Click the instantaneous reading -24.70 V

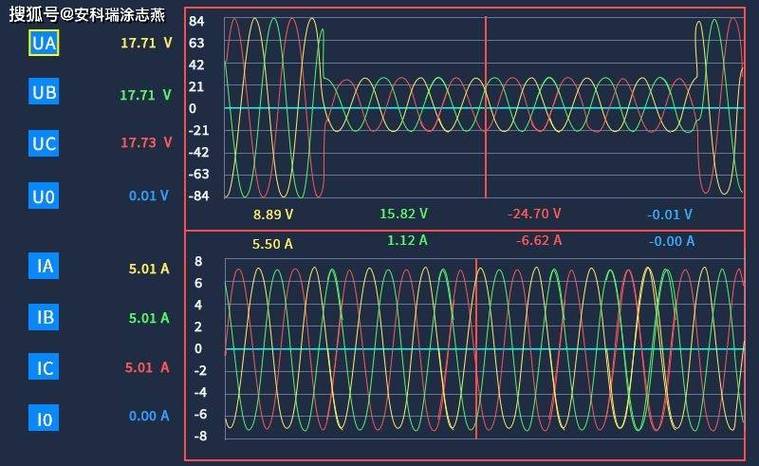[x=534, y=213]
